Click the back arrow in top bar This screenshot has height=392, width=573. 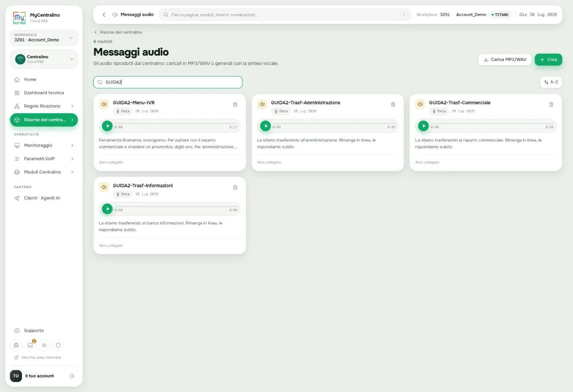point(104,15)
